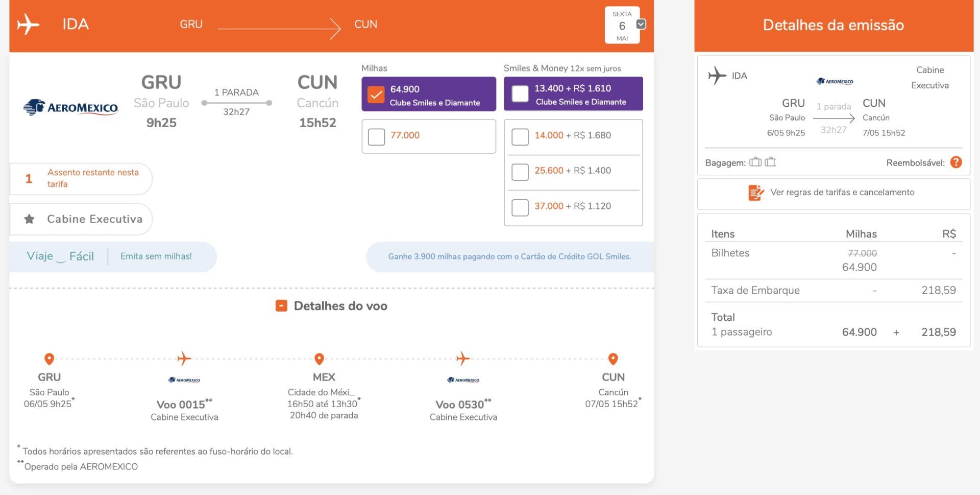Screen dimensions: 980x495
Task: Open the date dropdown arrow next to SEXTA 6 MAI
Action: click(x=641, y=24)
